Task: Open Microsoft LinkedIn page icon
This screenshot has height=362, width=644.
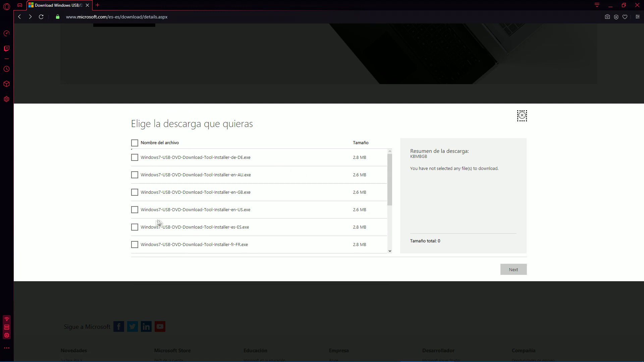Action: point(146,326)
